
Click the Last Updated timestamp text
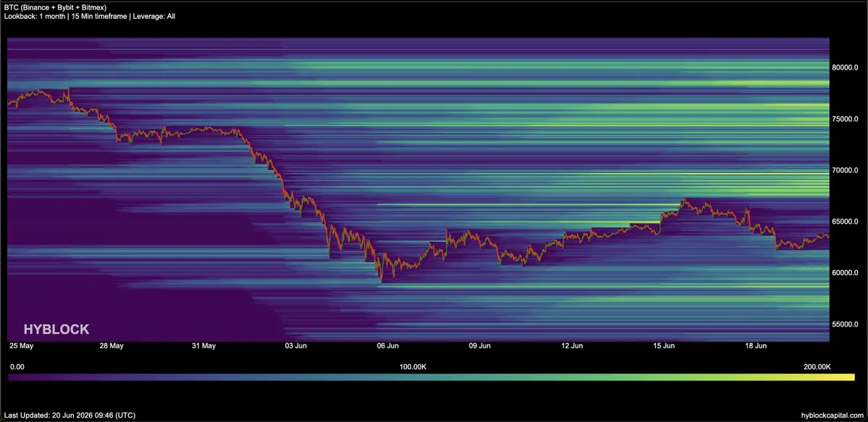click(69, 415)
